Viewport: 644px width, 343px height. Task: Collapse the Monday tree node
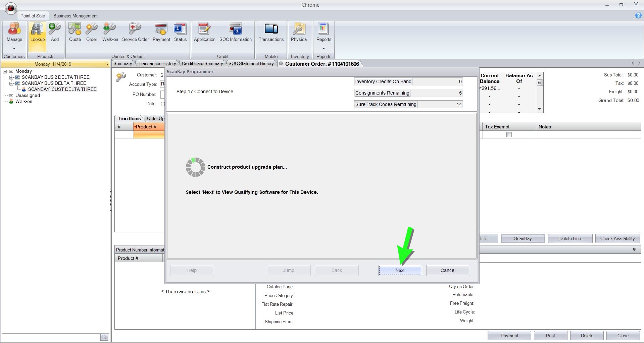tap(5, 71)
